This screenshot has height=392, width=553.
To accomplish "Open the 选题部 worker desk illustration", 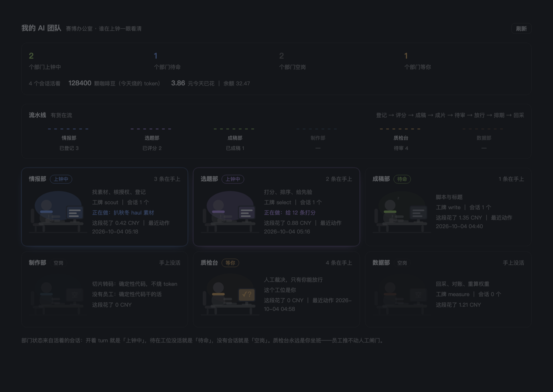I will coord(230,212).
